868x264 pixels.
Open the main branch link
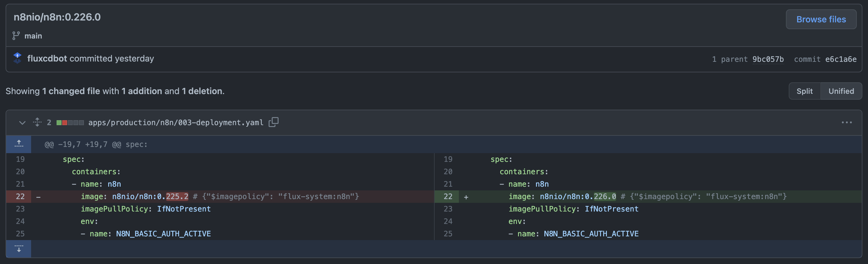click(33, 36)
